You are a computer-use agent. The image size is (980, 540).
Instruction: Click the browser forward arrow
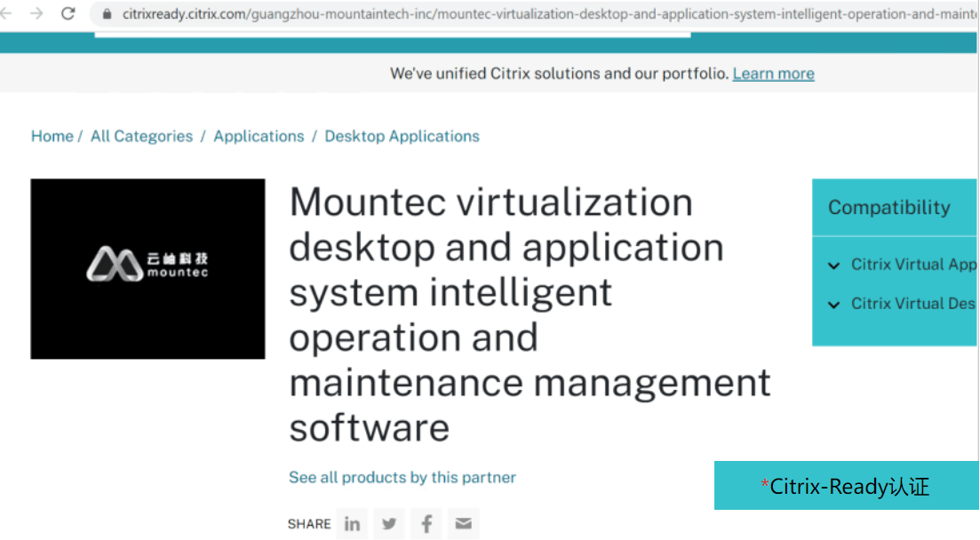36,13
